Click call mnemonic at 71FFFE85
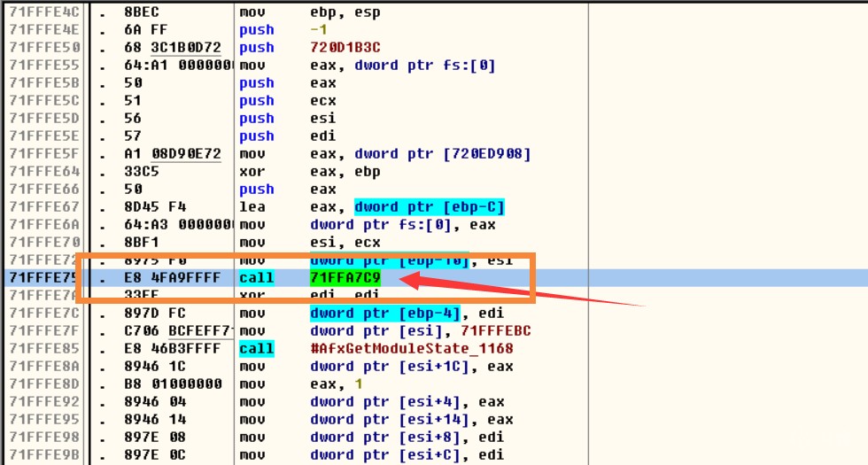This screenshot has height=465, width=868. (x=257, y=348)
